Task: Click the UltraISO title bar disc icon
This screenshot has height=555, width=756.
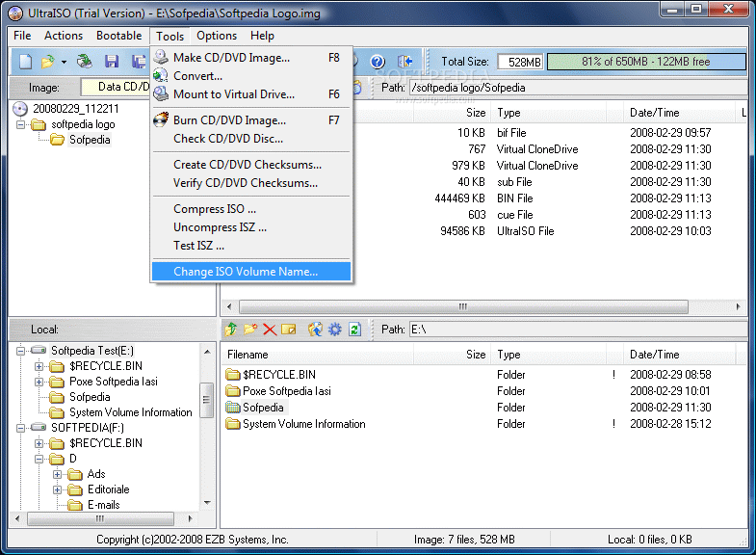Action: coord(15,13)
